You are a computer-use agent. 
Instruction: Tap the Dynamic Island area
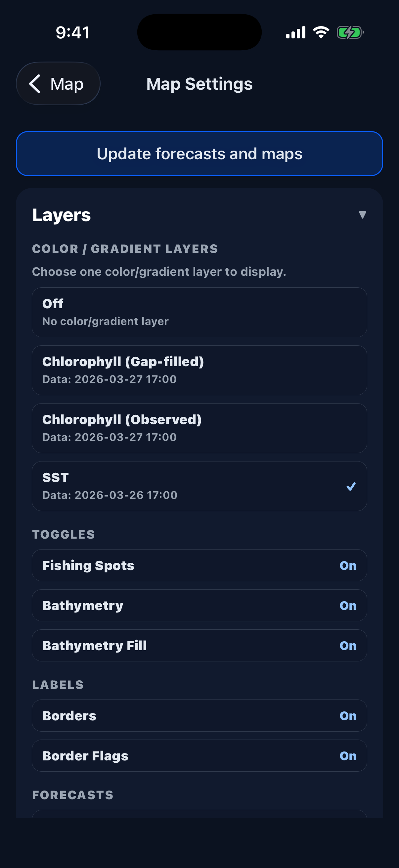(199, 32)
